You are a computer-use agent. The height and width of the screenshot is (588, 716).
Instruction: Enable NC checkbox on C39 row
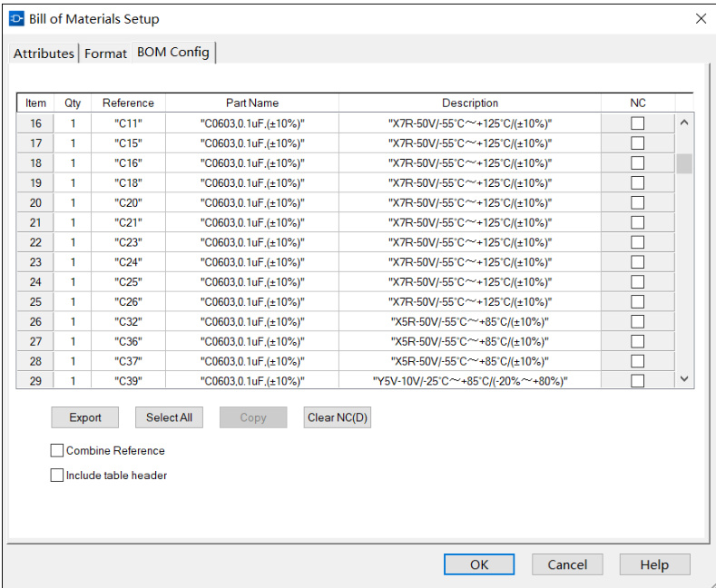click(x=638, y=381)
